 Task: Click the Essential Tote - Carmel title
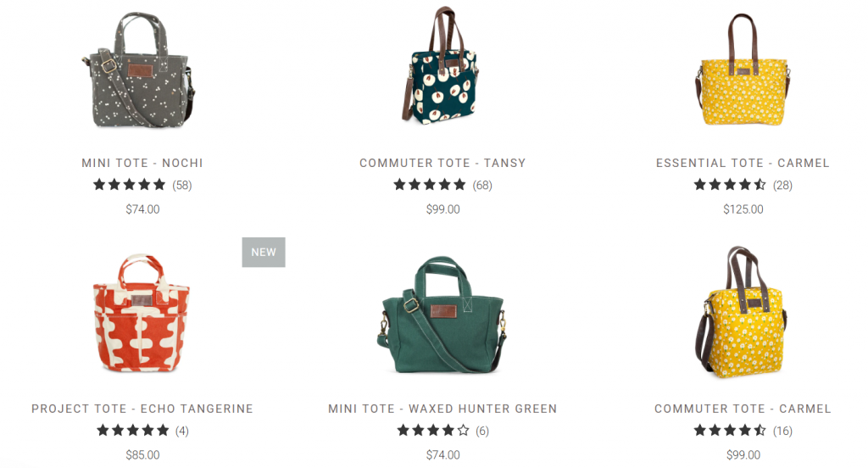[743, 163]
